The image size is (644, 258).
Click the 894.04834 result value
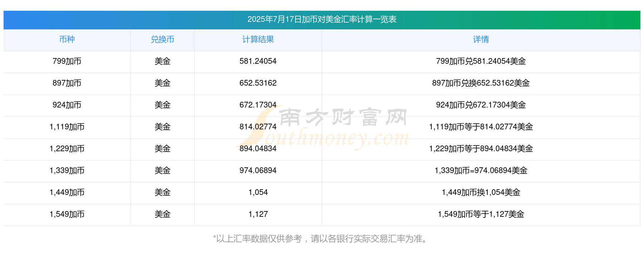pyautogui.click(x=258, y=149)
